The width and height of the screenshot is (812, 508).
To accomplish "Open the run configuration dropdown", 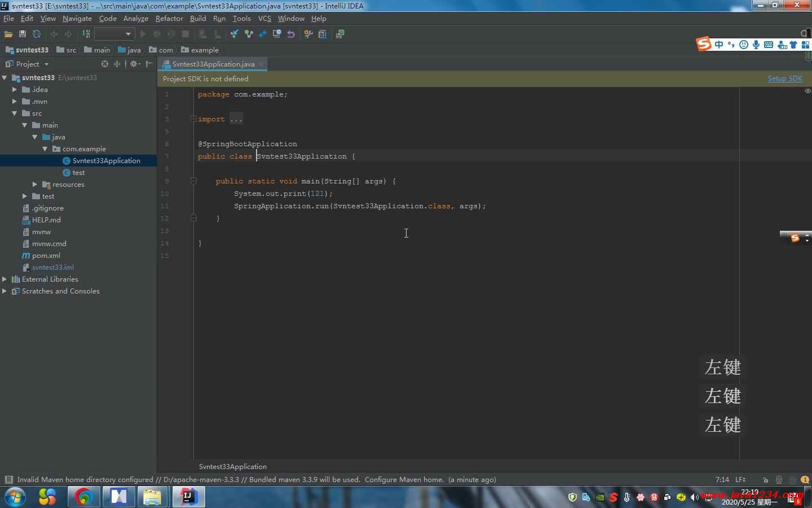I will (114, 34).
